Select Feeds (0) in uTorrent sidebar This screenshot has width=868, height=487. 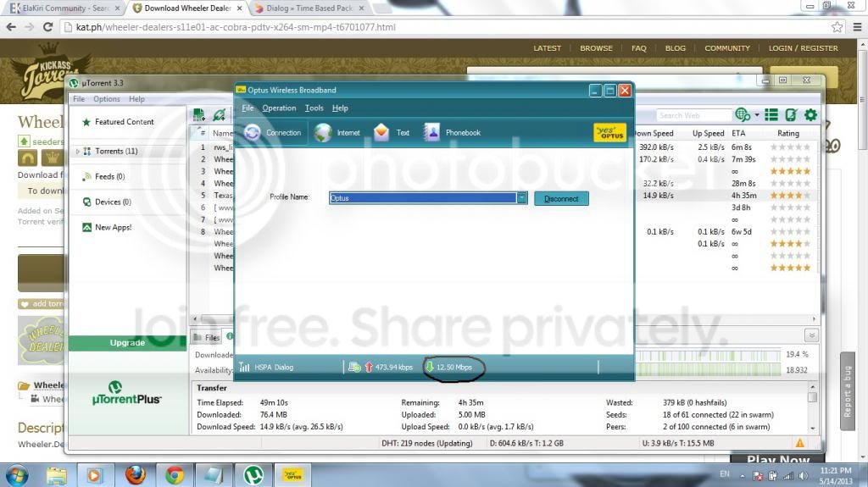(x=109, y=176)
